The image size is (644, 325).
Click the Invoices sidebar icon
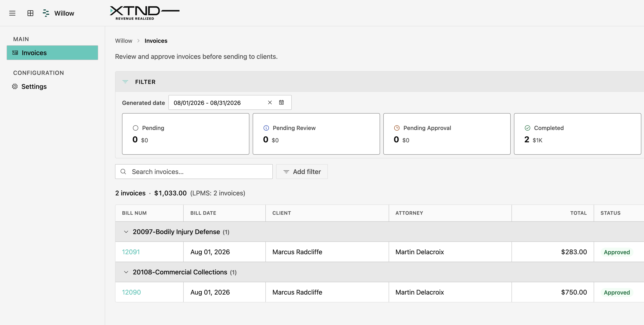15,53
